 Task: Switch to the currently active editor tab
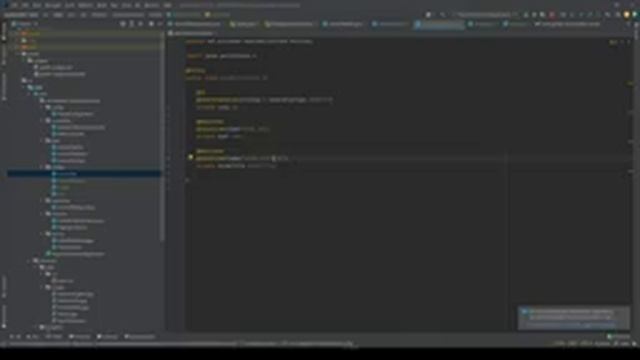point(439,24)
